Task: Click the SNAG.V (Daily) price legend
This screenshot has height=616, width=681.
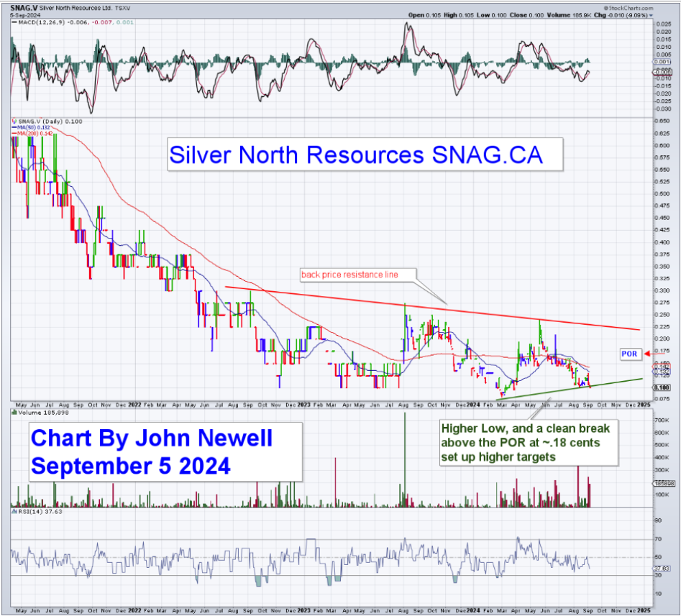Action: coord(41,121)
